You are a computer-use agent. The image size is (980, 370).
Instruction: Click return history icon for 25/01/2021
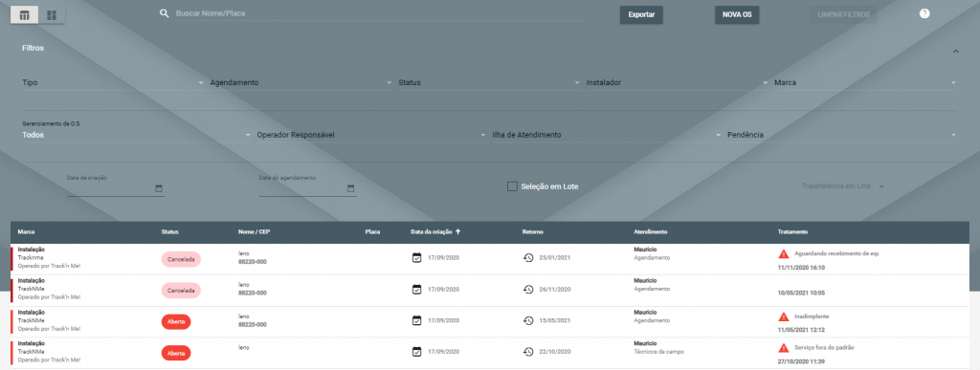click(x=528, y=258)
